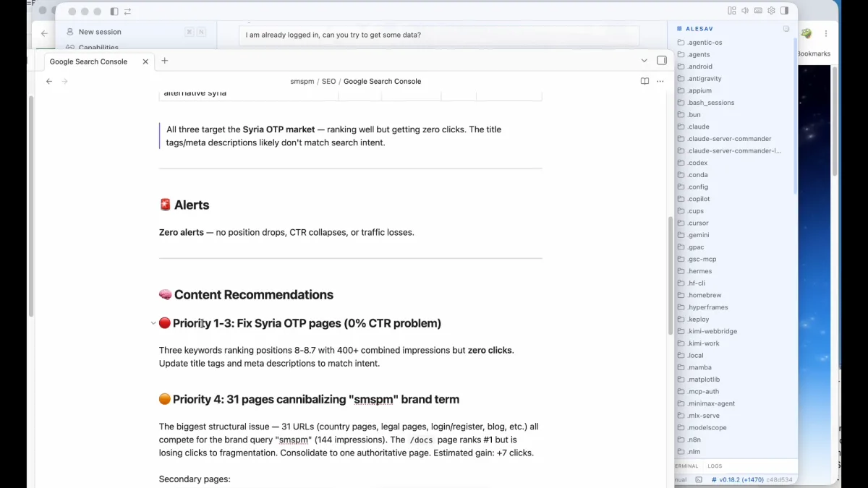Open the .cursor folder
The width and height of the screenshot is (868, 488).
coord(697,223)
